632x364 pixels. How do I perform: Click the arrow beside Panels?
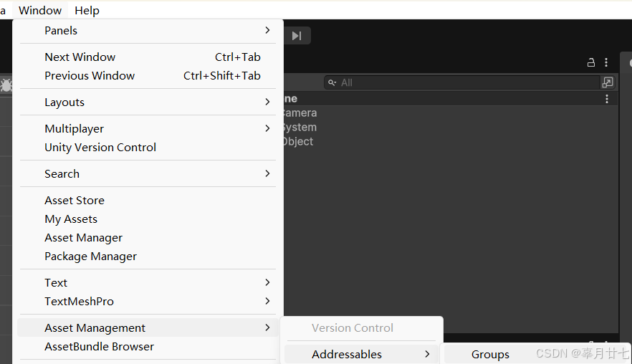pos(268,30)
